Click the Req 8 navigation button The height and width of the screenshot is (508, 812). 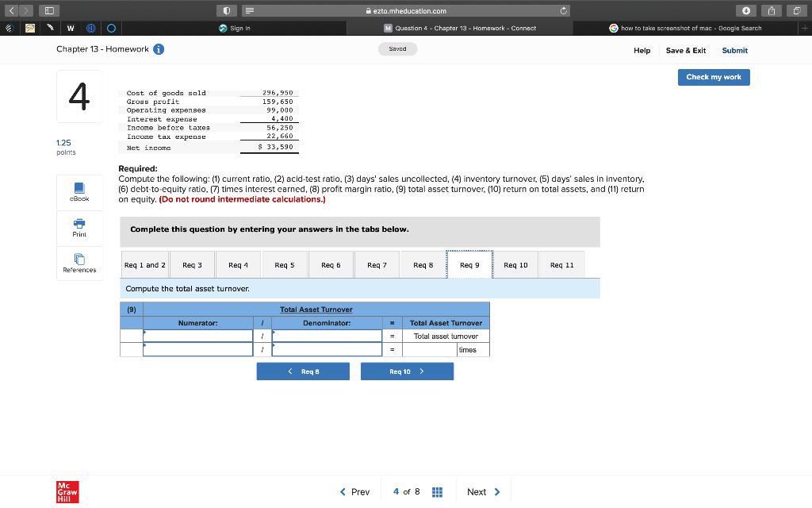[303, 371]
